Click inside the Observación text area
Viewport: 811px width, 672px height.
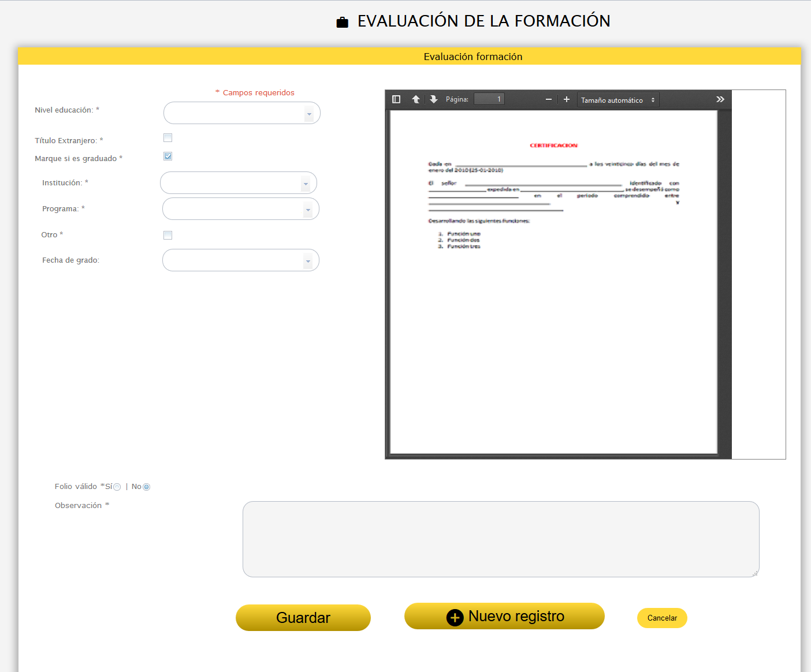coord(500,539)
